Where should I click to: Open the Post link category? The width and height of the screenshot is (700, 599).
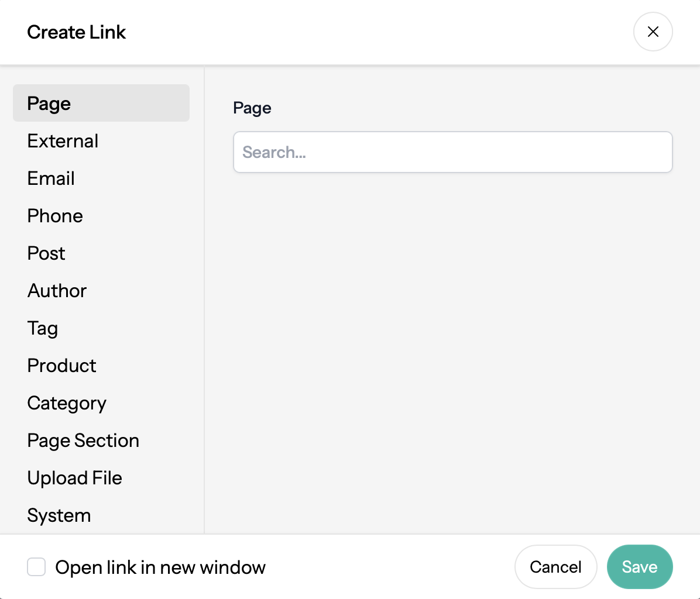pyautogui.click(x=46, y=253)
